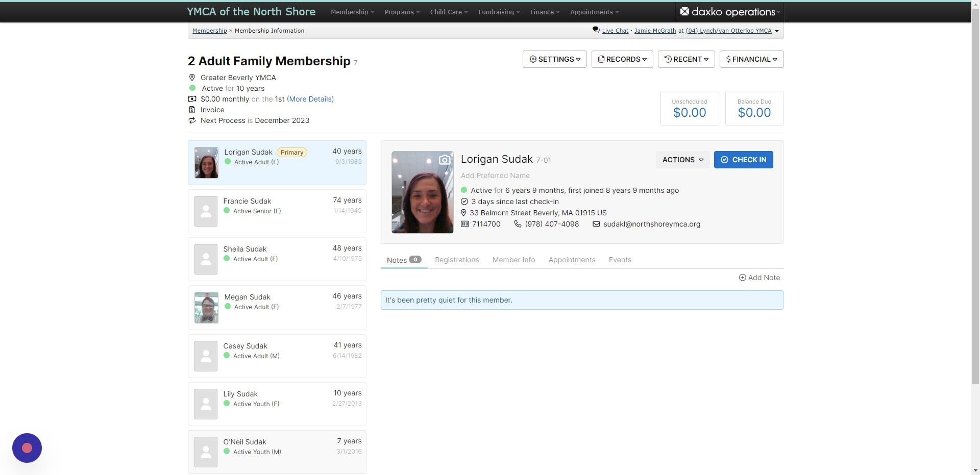The height and width of the screenshot is (475, 980).
Task: Click the Next Process cycle icon
Action: (x=192, y=120)
